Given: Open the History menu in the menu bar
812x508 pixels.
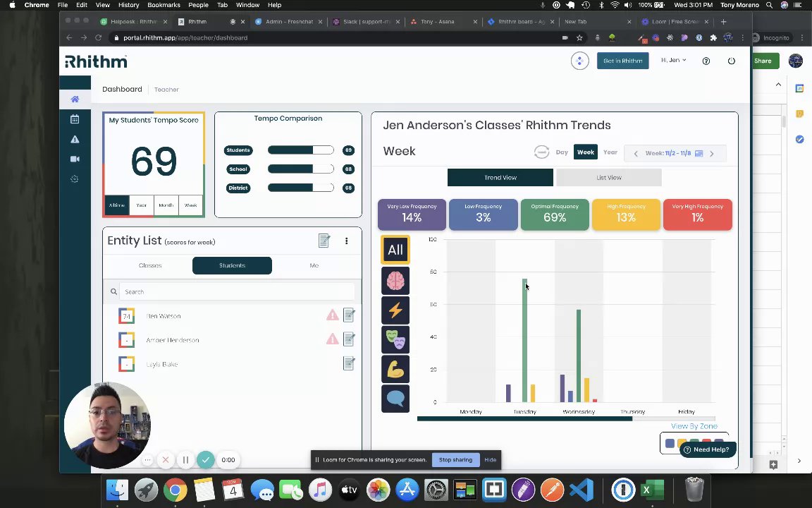Looking at the screenshot, I should point(128,5).
